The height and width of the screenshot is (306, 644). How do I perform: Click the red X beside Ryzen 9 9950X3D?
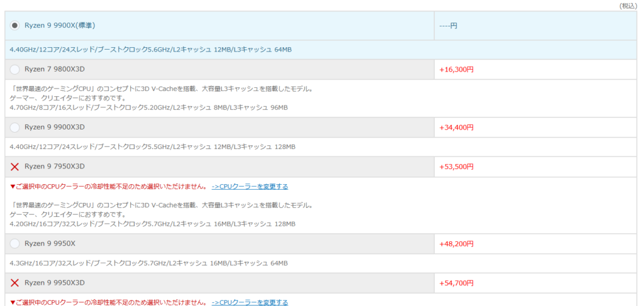(x=15, y=283)
